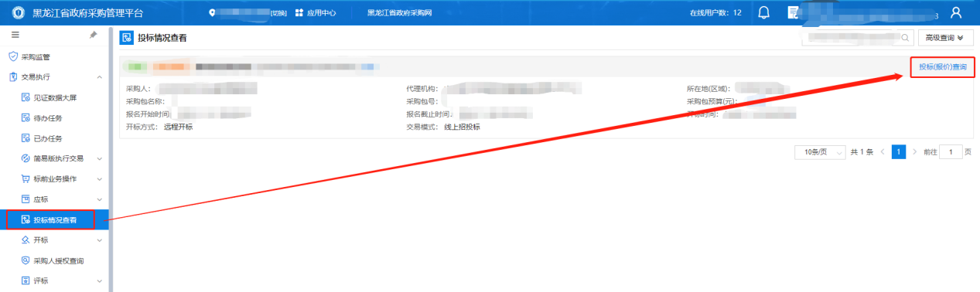Click the page jump input field
Screen dimensions: 980x292
[x=951, y=152]
